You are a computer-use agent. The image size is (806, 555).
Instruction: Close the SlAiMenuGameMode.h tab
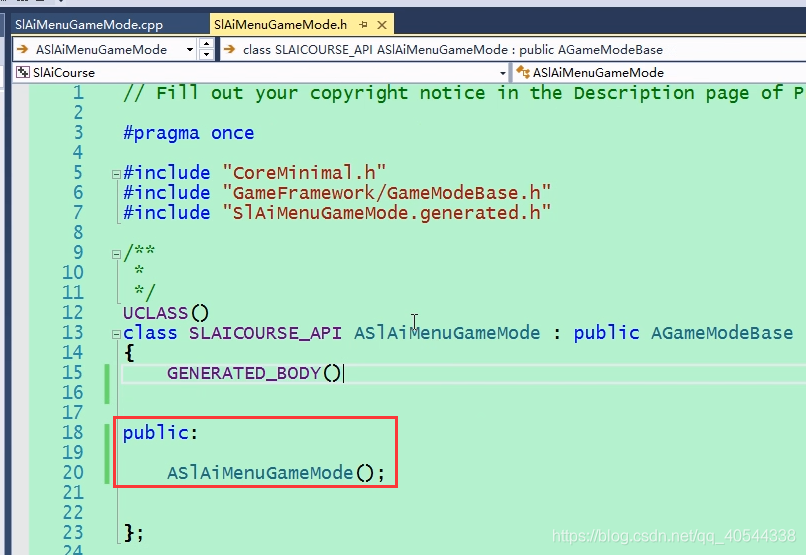(382, 25)
